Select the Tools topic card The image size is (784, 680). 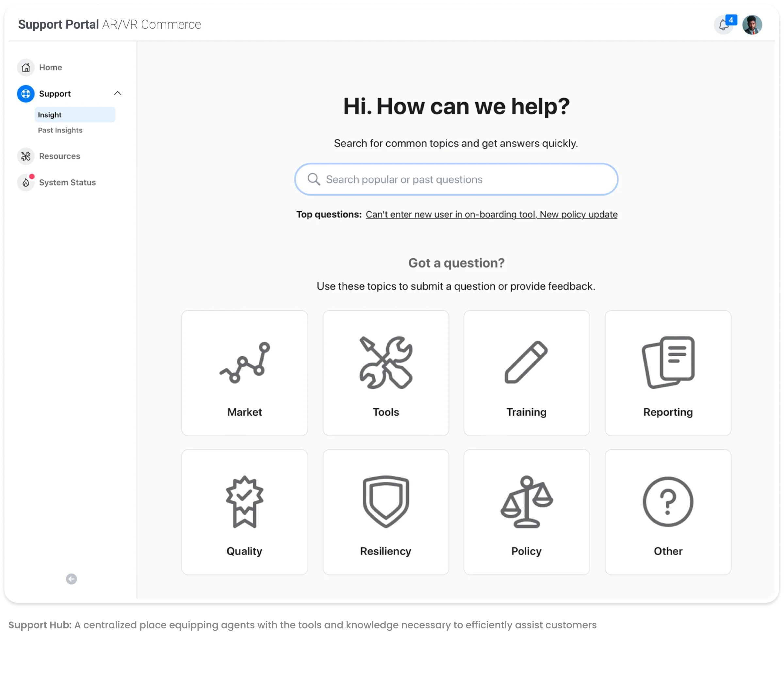coord(385,373)
